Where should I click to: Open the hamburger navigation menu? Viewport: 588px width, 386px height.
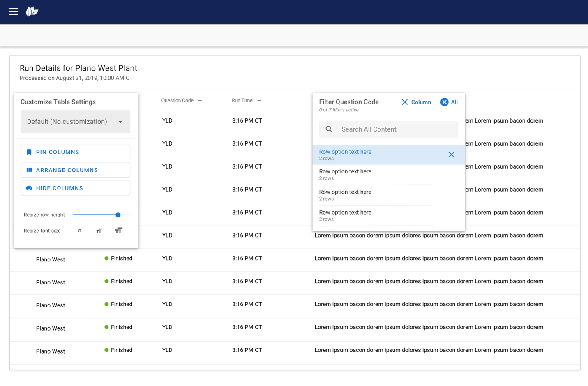tap(14, 12)
